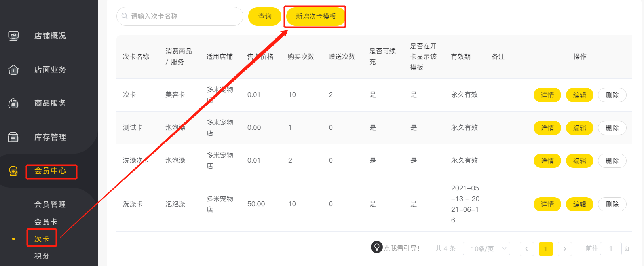The height and width of the screenshot is (266, 644).
Task: Open 会员管理 submenu item
Action: point(50,205)
